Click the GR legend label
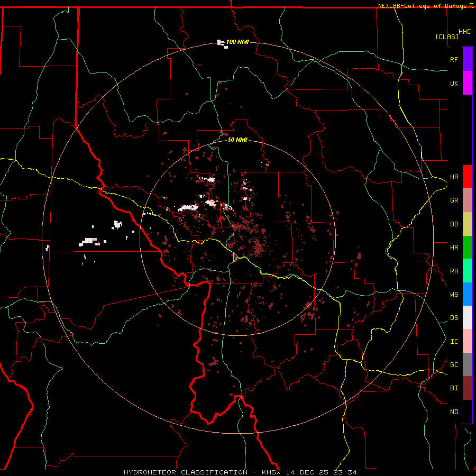This screenshot has width=476, height=476. 454,200
